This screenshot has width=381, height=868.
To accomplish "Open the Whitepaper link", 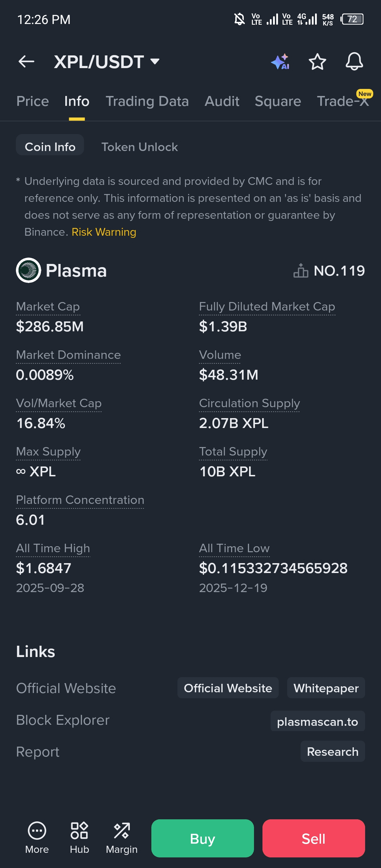I will pyautogui.click(x=326, y=688).
